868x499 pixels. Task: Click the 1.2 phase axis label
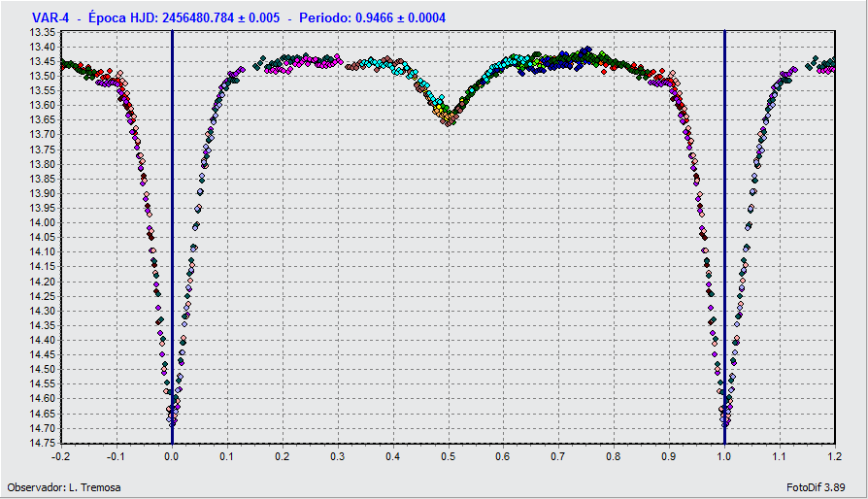point(835,456)
